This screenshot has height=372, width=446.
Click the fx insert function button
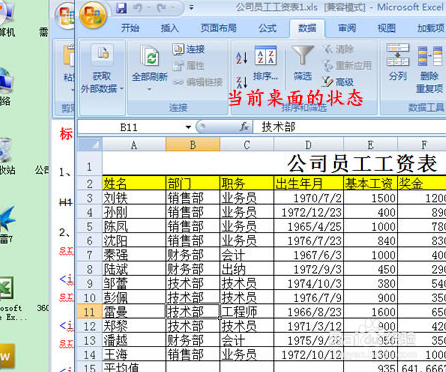(x=244, y=127)
